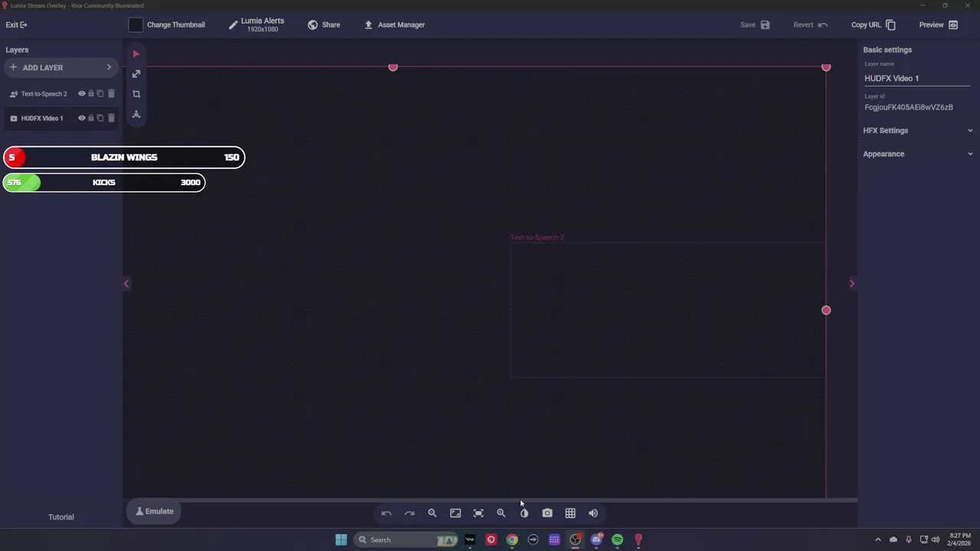
Task: Zoom out of the canvas
Action: [x=433, y=514]
